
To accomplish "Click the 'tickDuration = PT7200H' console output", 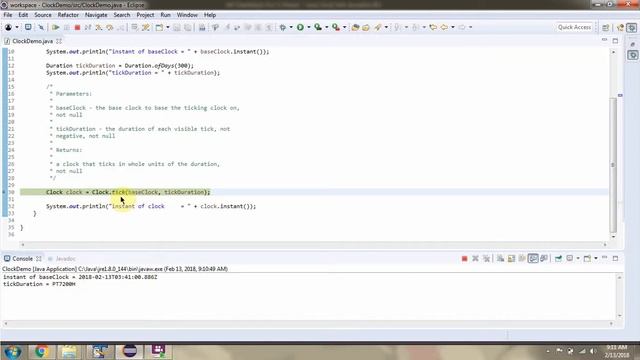I will (39, 284).
